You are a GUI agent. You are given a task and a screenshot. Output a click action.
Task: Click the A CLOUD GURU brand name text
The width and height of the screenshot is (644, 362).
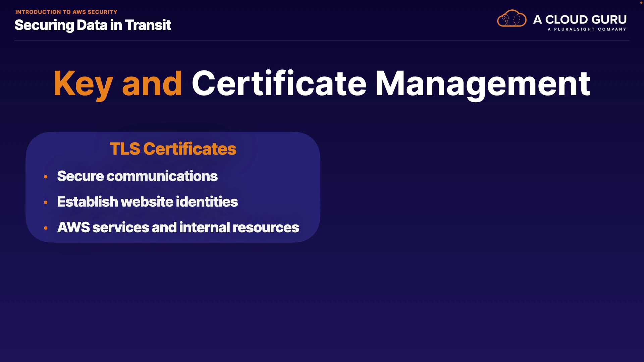point(580,19)
